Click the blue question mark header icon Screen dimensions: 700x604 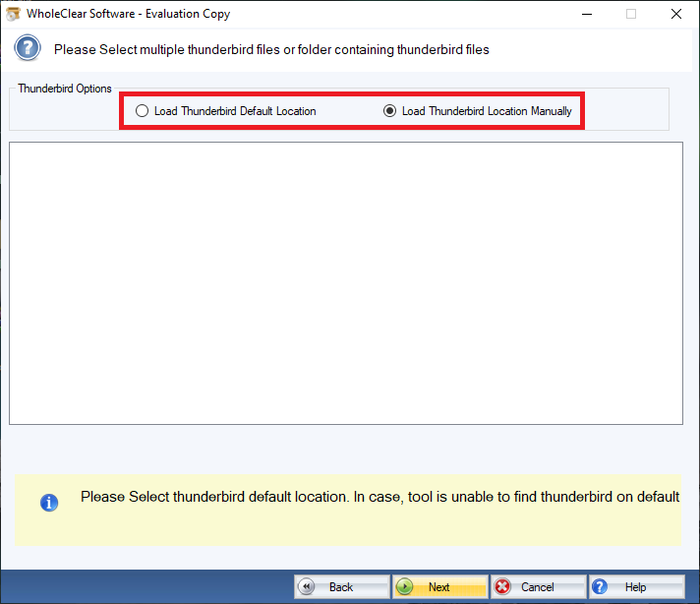coord(28,48)
